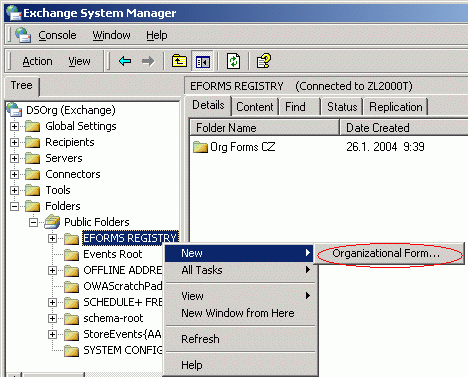The height and width of the screenshot is (377, 468).
Task: Choose Refresh in the context menu
Action: pos(240,339)
